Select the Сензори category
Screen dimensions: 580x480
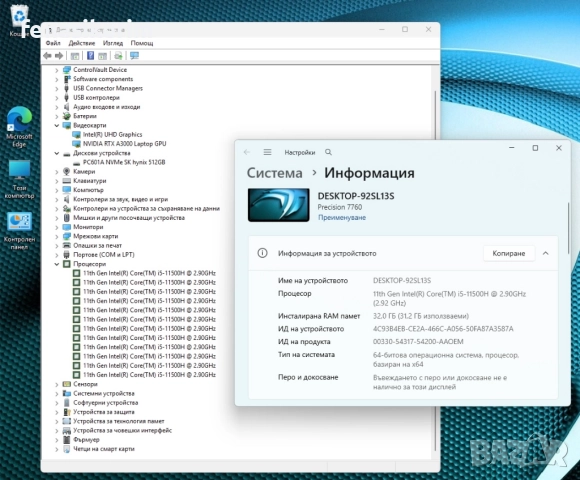coord(85,384)
